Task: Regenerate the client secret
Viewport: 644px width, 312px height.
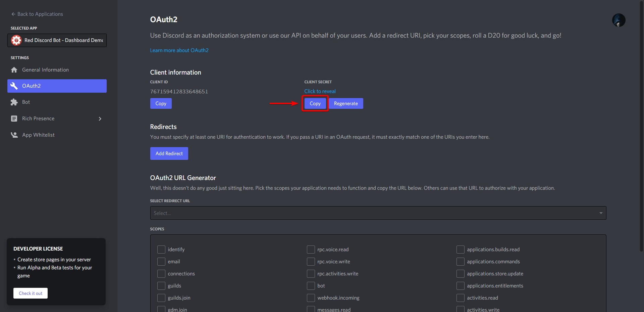Action: [346, 103]
